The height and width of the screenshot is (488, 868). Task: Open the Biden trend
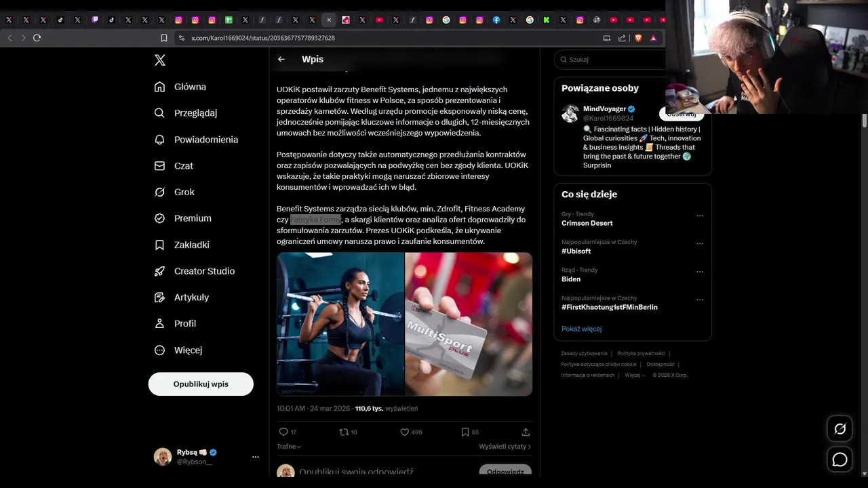pyautogui.click(x=571, y=279)
